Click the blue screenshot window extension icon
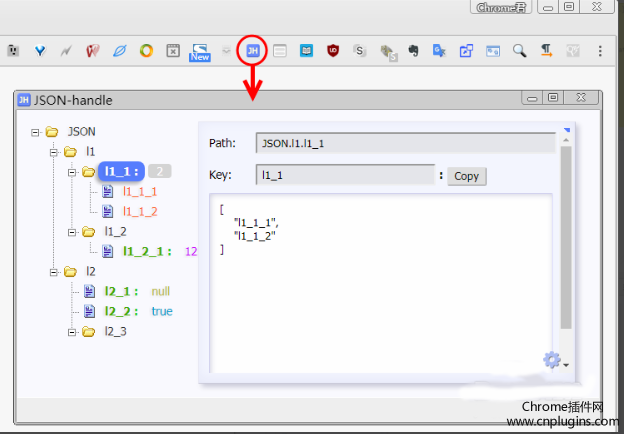Image resolution: width=624 pixels, height=434 pixels. tap(493, 51)
